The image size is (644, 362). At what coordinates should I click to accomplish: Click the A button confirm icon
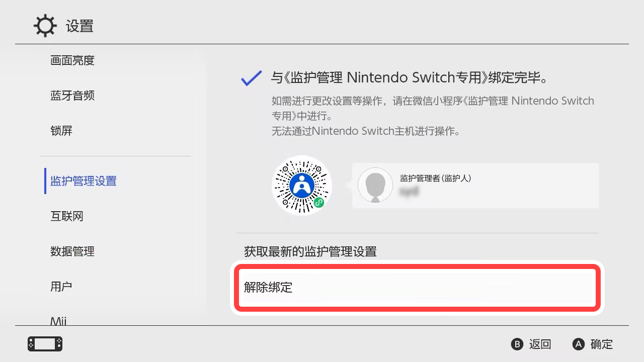(579, 344)
